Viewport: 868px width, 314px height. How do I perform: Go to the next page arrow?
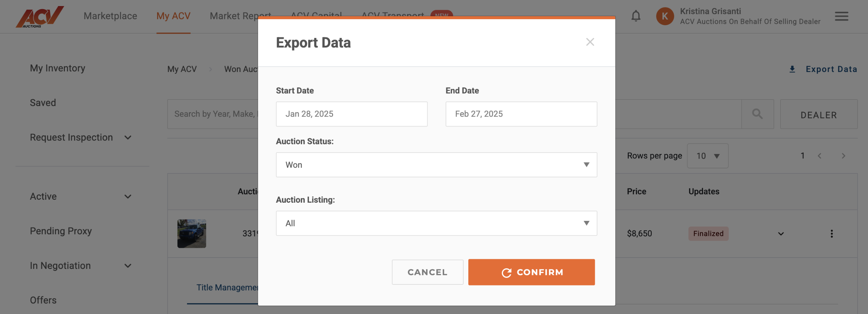pyautogui.click(x=843, y=156)
